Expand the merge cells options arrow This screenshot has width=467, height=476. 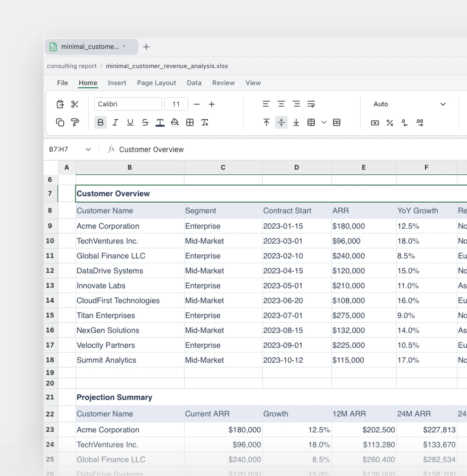click(324, 122)
